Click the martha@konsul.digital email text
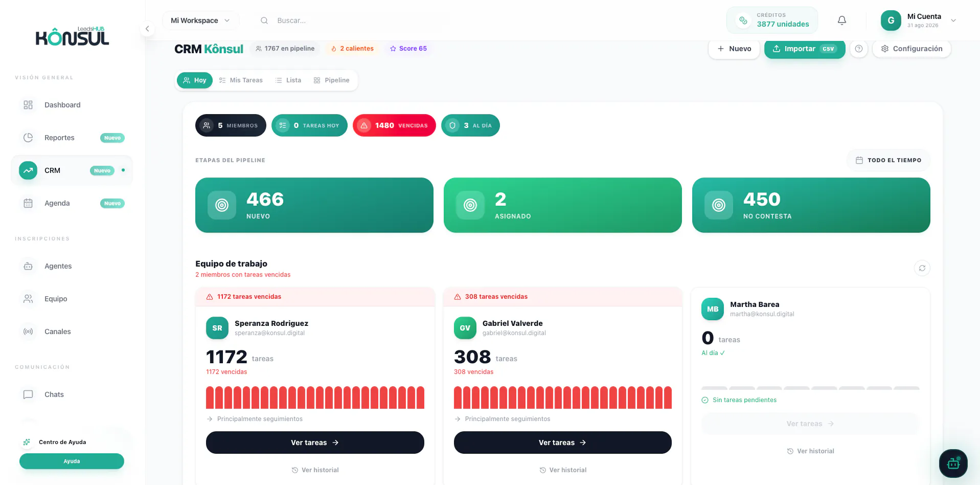 tap(762, 314)
